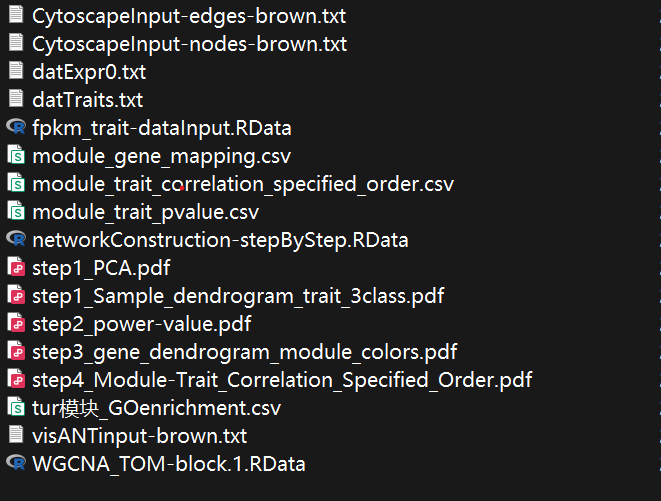
Task: Click the RData icon beside networkConstruction-stepByStep.RData
Action: click(15, 240)
